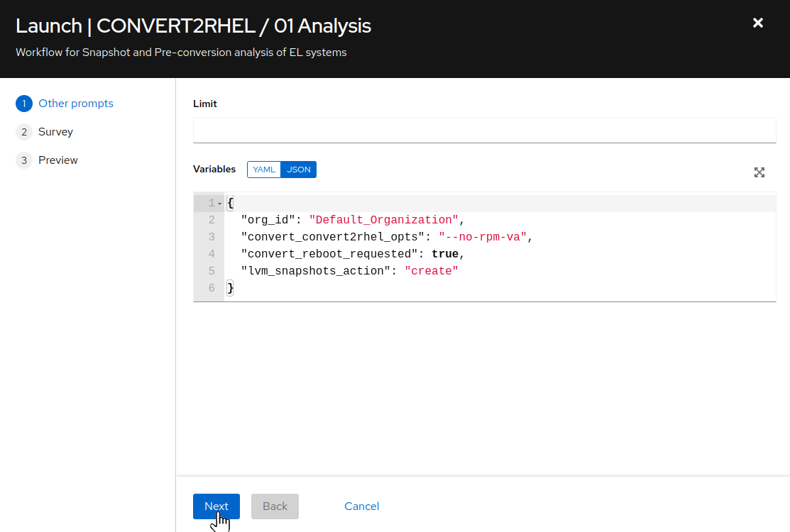Click the Next button
This screenshot has height=532, width=790.
pyautogui.click(x=216, y=506)
